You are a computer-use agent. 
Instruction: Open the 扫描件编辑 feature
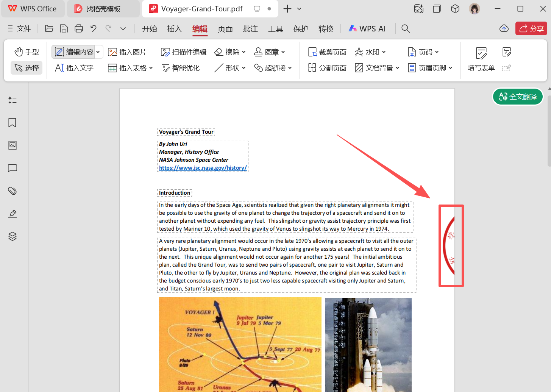[184, 52]
